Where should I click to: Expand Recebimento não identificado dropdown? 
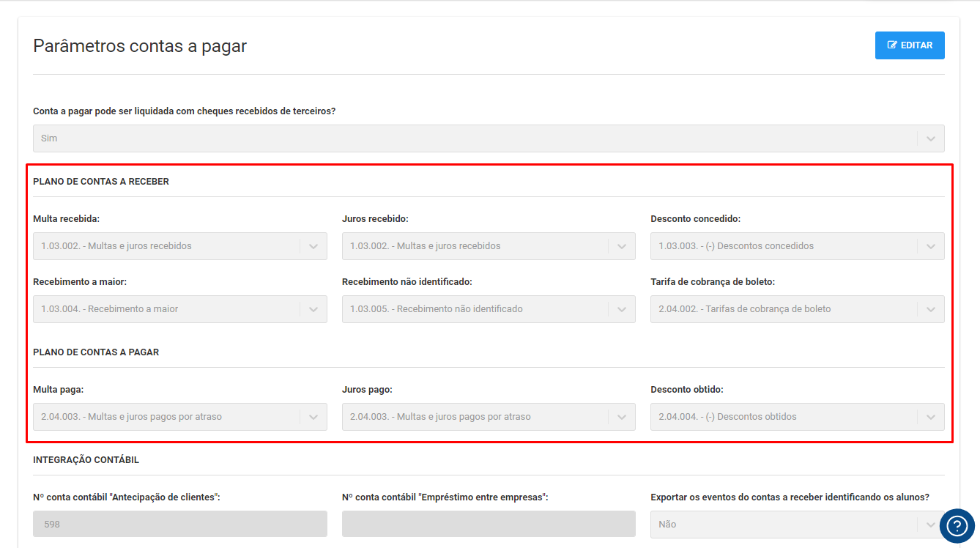click(x=489, y=309)
